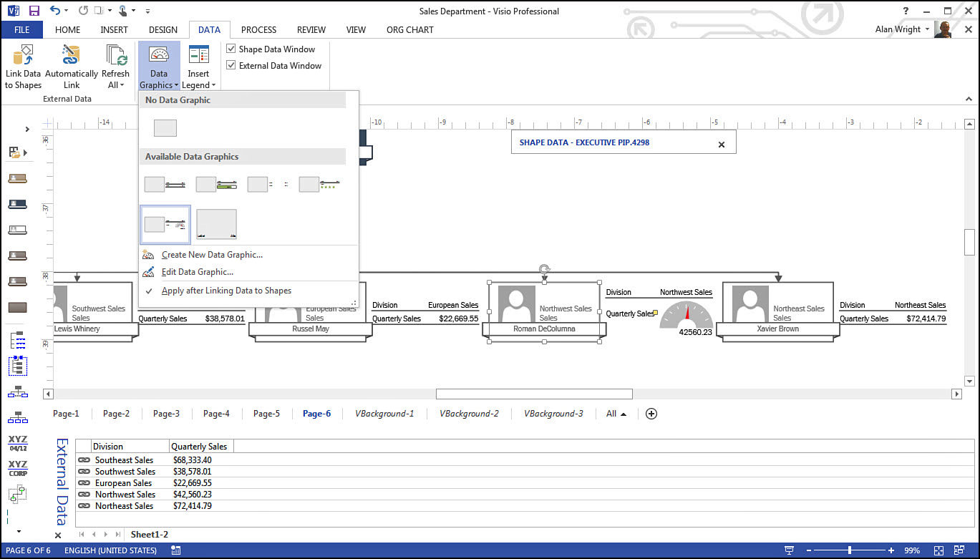Select the XYZ 04/12 Title/Date stencil icon
Screen dimensions: 980x559
17,443
